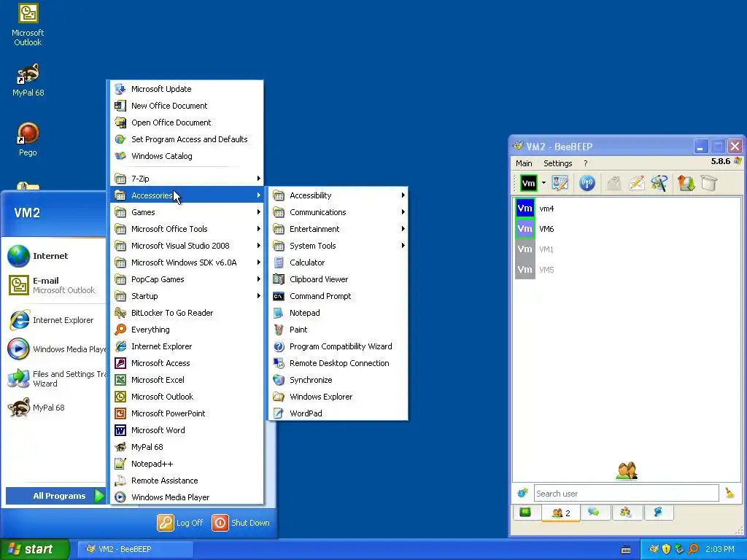
Task: Click the envelope with pencil message icon
Action: click(x=636, y=183)
